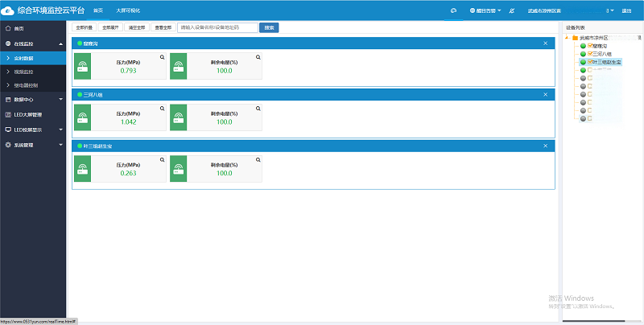Click sensor icon on 三河八组 压力(MPa) card
This screenshot has height=325, width=644.
[x=81, y=117]
